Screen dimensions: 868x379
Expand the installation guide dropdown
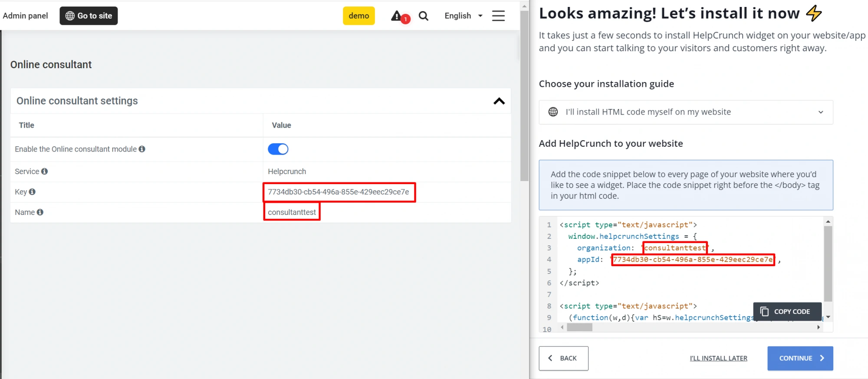point(820,112)
